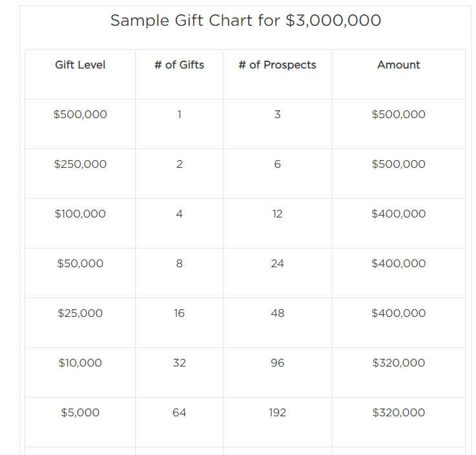This screenshot has height=455, width=476.
Task: Select the "# of Prospects" column header
Action: (x=277, y=65)
